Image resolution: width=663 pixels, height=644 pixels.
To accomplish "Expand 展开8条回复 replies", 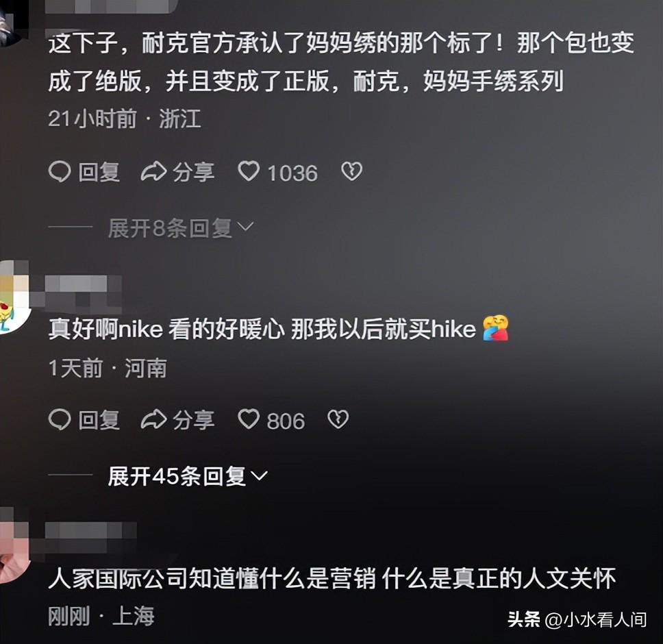I will tap(181, 228).
